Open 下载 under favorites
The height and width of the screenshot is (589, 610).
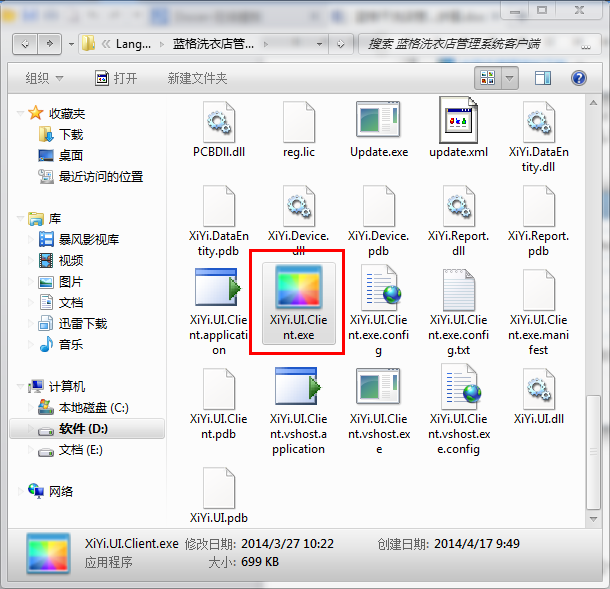pyautogui.click(x=71, y=134)
